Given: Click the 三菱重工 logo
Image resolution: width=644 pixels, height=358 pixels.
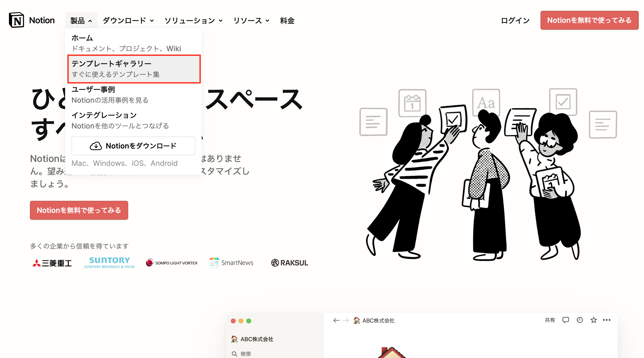Looking at the screenshot, I should point(52,263).
